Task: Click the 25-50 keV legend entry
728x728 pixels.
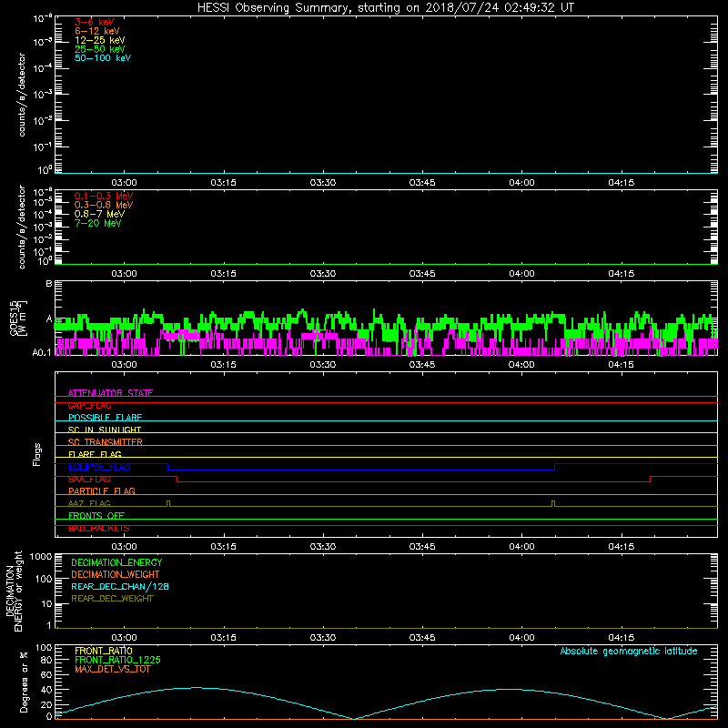Action: (x=100, y=49)
